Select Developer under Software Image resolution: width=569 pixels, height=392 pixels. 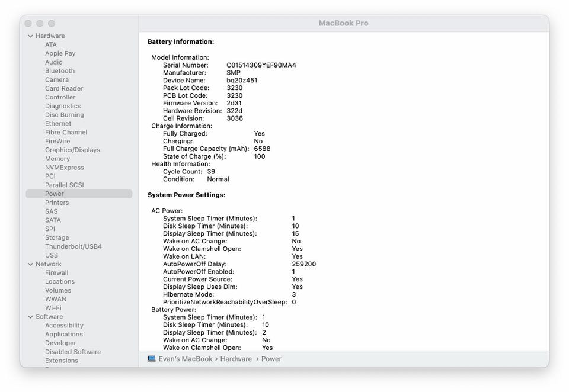(x=60, y=343)
